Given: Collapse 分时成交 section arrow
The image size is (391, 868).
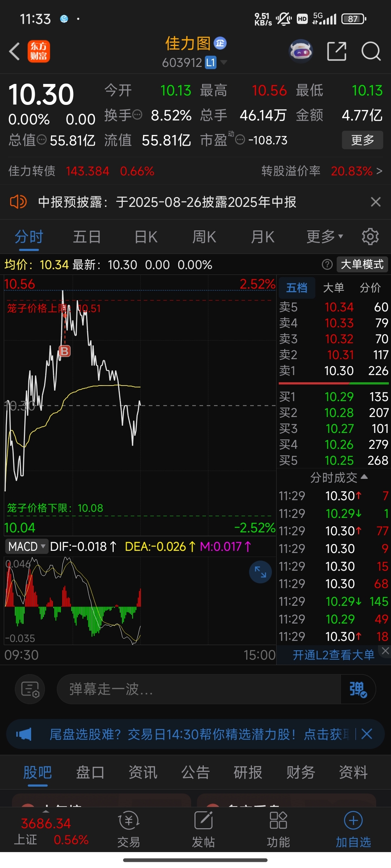Looking at the screenshot, I should (x=364, y=477).
